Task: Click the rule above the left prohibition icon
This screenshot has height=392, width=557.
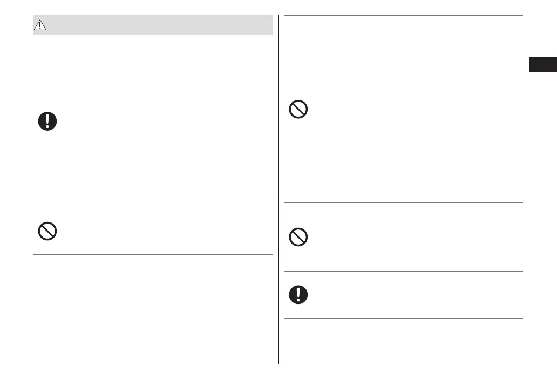Action: [x=153, y=193]
